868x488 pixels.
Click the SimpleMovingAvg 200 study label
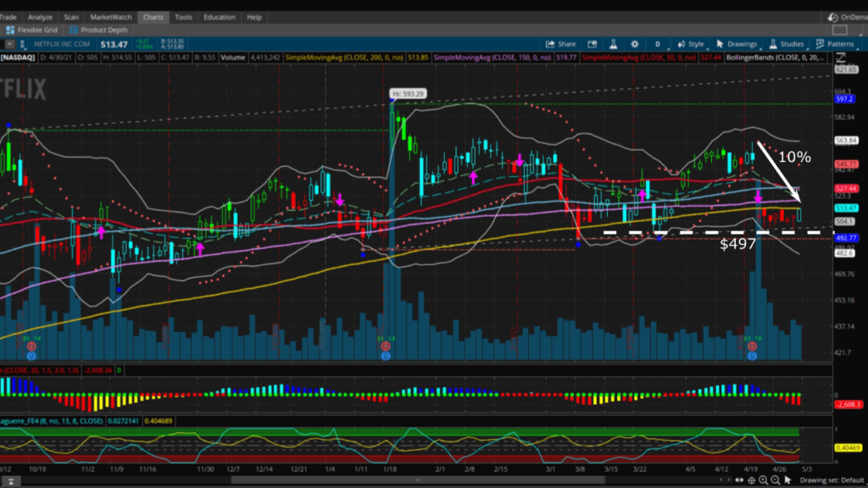pyautogui.click(x=344, y=57)
